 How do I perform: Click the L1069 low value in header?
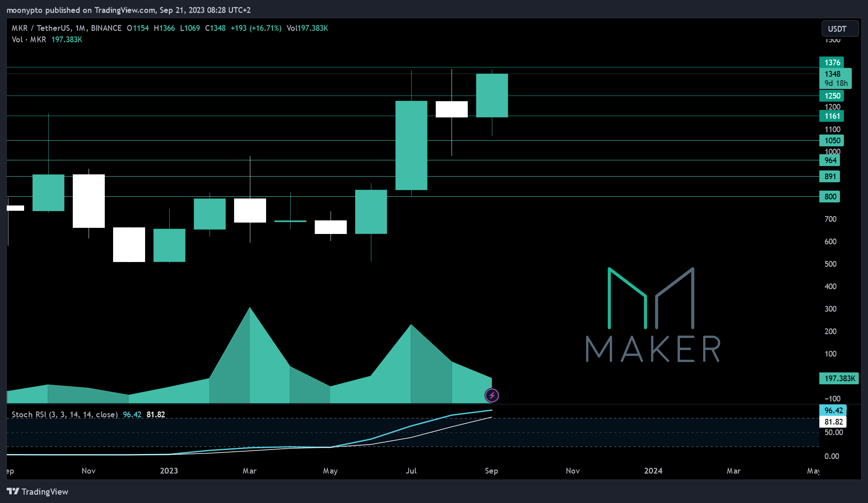190,28
